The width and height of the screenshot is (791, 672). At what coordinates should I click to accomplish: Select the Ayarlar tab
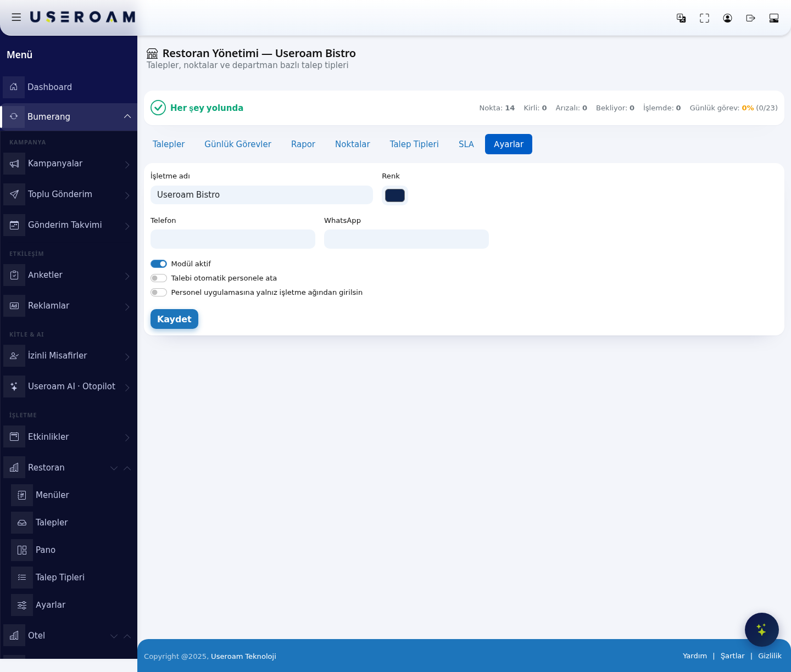[x=509, y=144]
